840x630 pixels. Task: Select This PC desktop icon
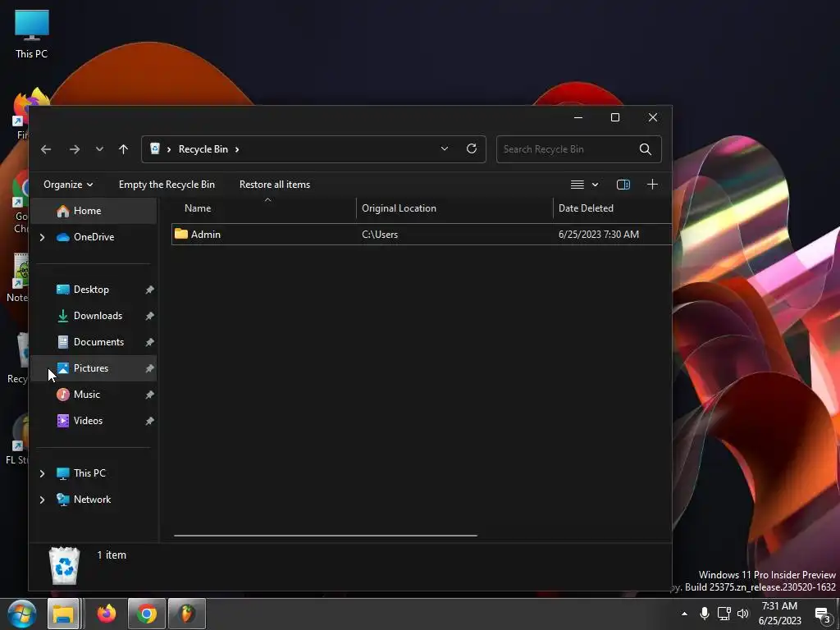pos(32,34)
